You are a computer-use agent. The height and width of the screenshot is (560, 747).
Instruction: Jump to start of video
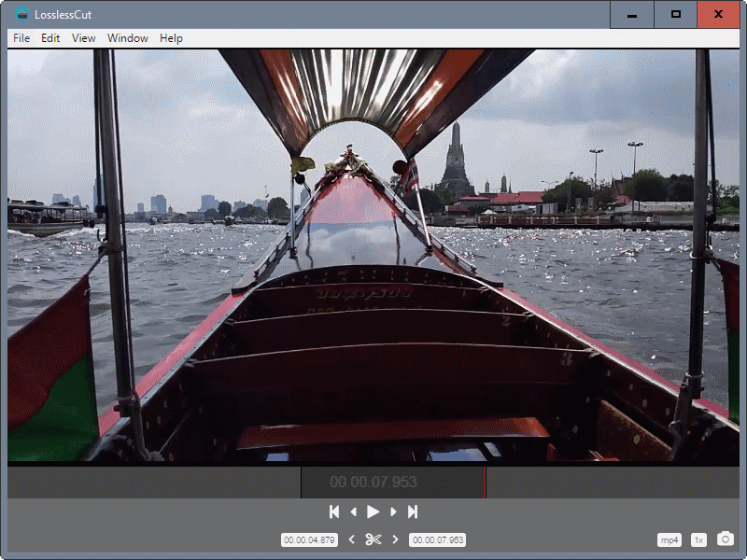(x=334, y=511)
